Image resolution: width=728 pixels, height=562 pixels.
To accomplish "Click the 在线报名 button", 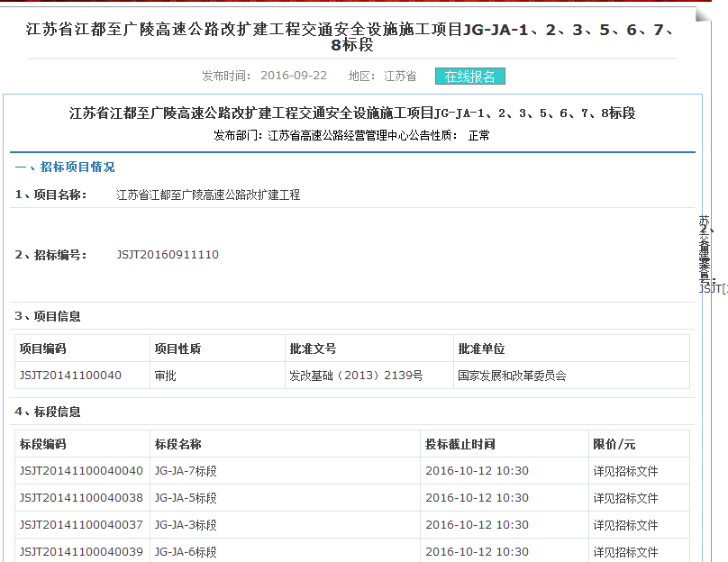I will [x=469, y=77].
